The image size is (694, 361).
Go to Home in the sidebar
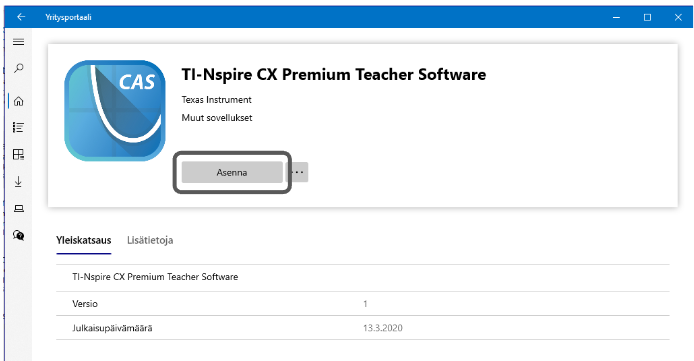[x=19, y=101]
